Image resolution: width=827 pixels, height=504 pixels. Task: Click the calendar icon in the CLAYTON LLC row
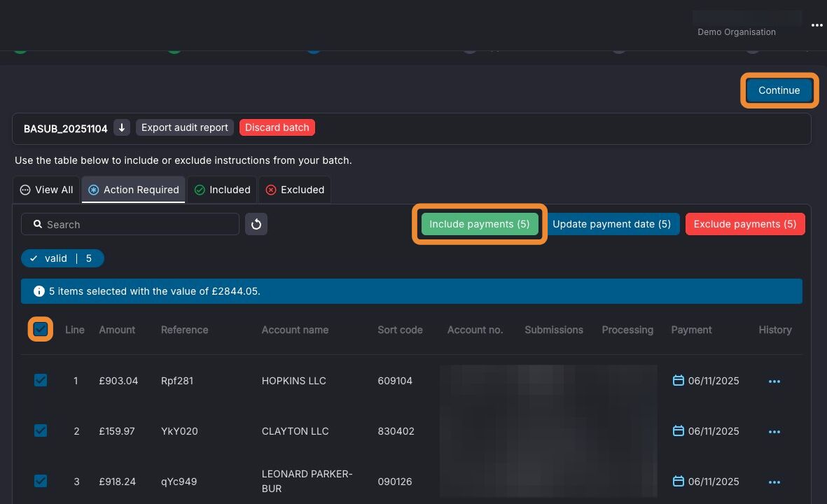pyautogui.click(x=679, y=430)
